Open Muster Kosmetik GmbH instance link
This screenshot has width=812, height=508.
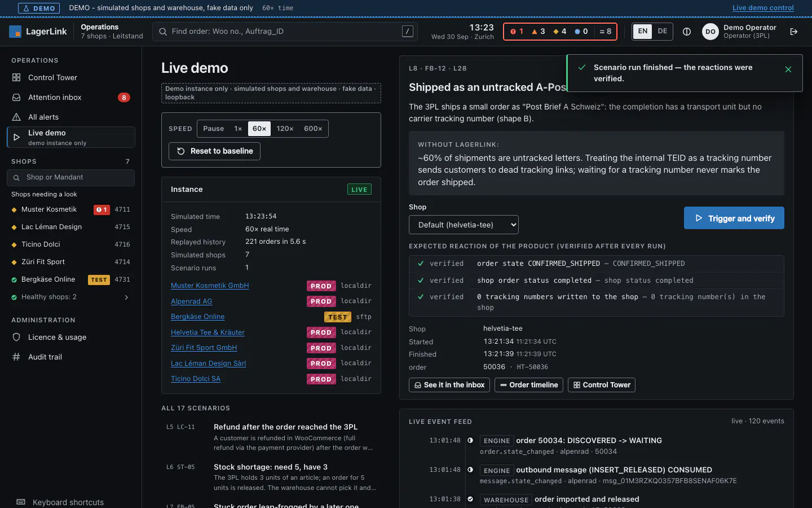click(x=210, y=286)
